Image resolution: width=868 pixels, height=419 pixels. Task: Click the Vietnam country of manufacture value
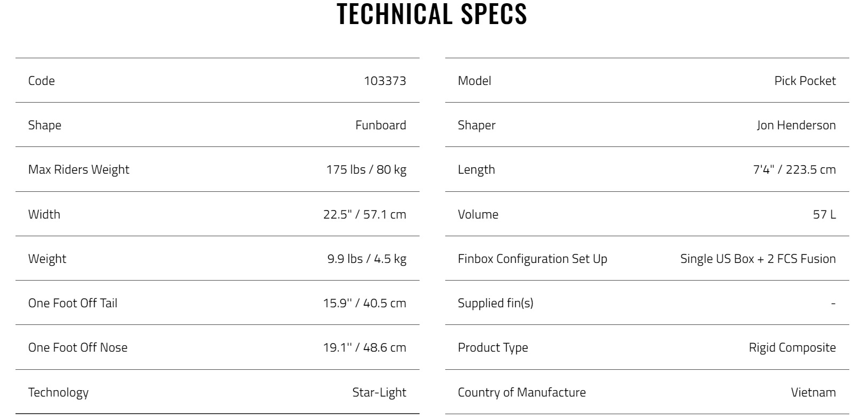(x=813, y=392)
